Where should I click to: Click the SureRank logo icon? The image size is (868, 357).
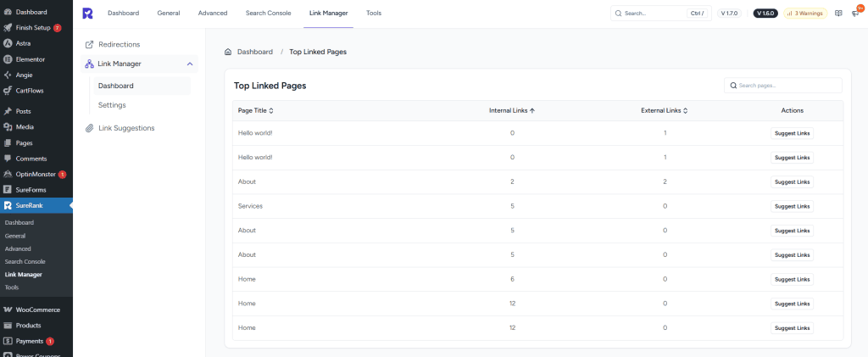tap(87, 14)
